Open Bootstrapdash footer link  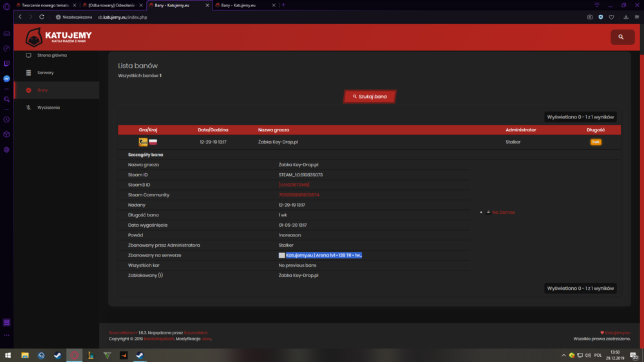[x=159, y=339]
